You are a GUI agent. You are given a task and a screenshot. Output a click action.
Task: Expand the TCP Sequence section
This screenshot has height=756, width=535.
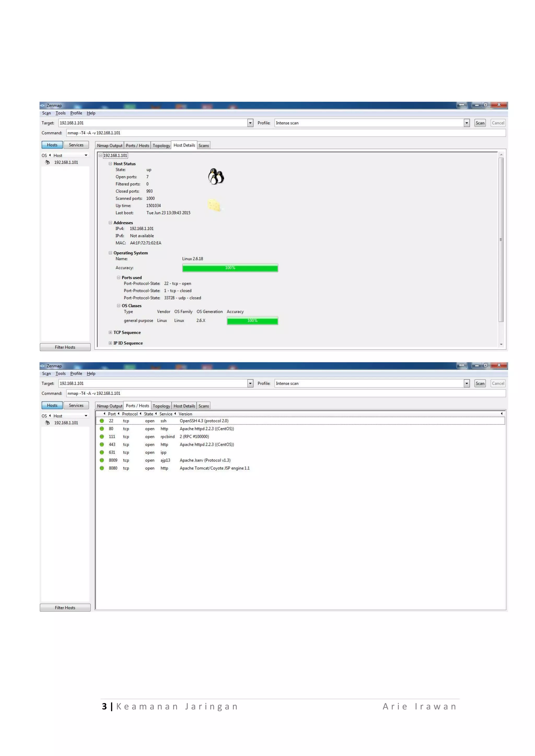[x=110, y=333]
